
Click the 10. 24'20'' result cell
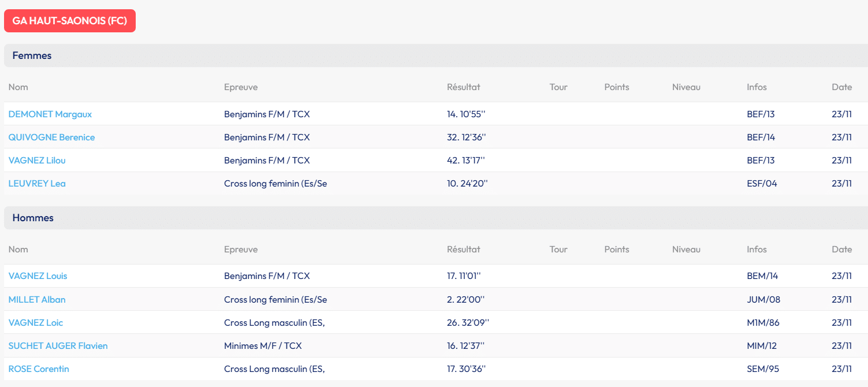(x=467, y=184)
